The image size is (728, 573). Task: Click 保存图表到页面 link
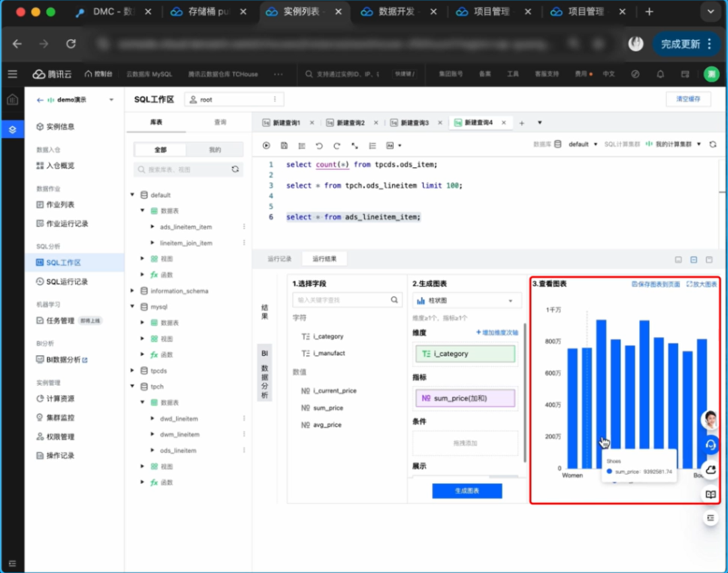655,284
